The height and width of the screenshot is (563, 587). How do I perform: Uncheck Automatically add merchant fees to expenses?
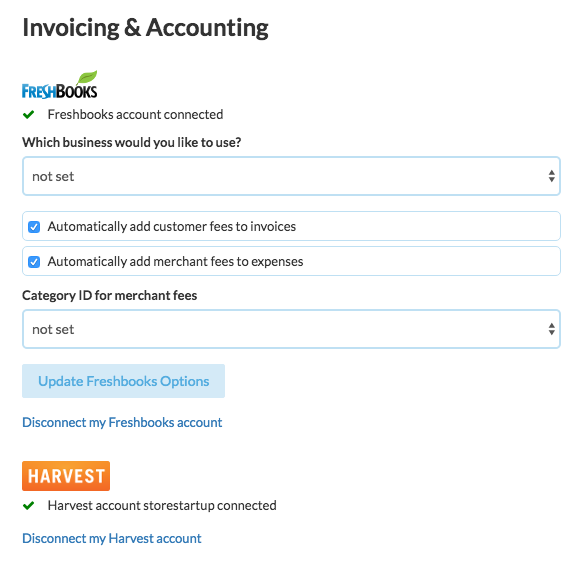coord(34,262)
